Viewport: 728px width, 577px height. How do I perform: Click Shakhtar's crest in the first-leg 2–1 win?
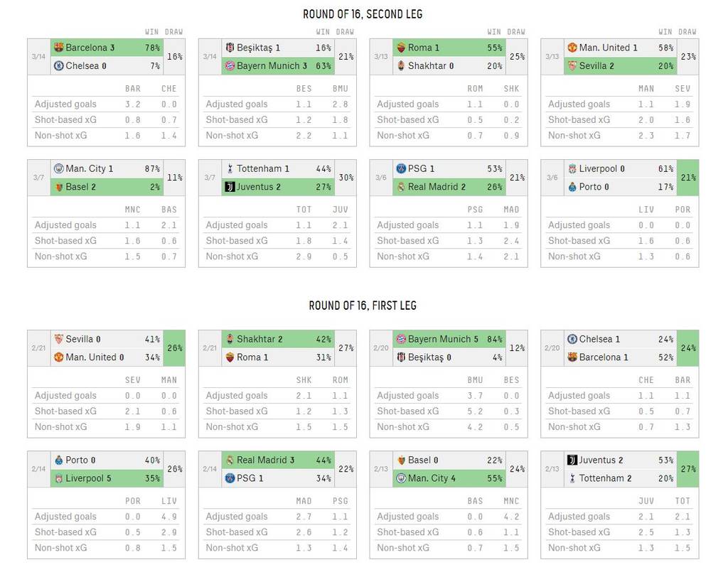[x=230, y=339]
